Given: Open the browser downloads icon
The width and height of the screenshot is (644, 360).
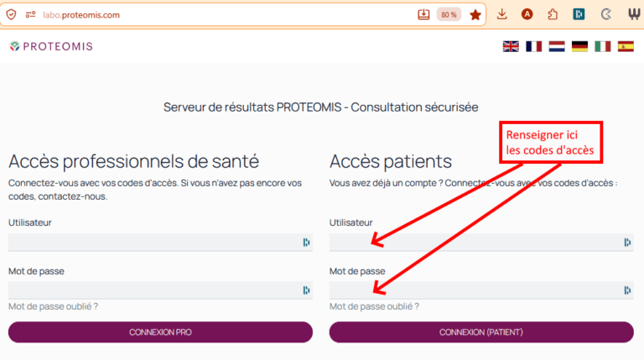Looking at the screenshot, I should [502, 14].
